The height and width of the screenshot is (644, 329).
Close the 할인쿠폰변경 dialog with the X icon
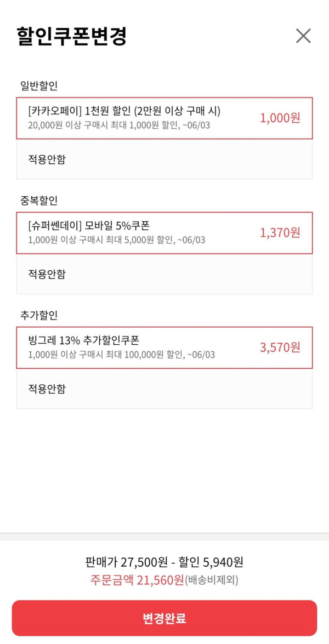coord(303,36)
